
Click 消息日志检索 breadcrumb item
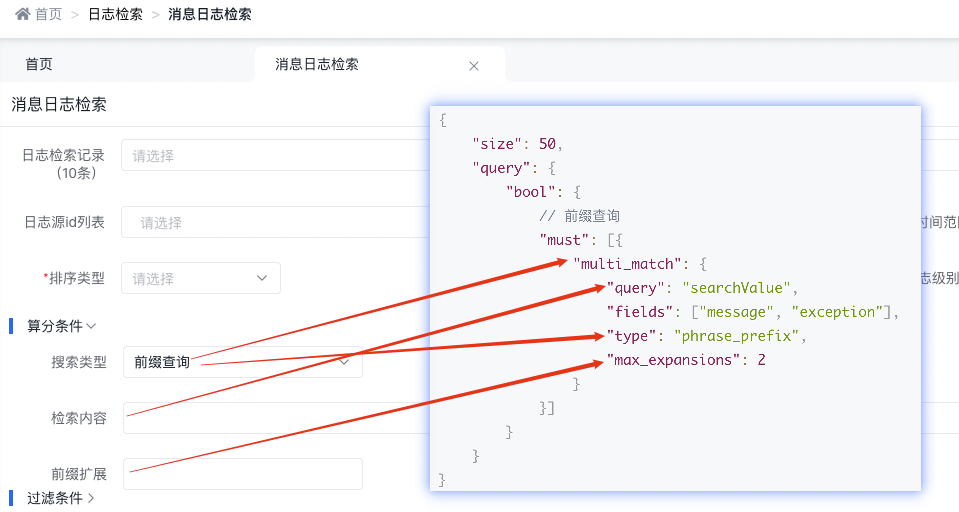coord(210,14)
